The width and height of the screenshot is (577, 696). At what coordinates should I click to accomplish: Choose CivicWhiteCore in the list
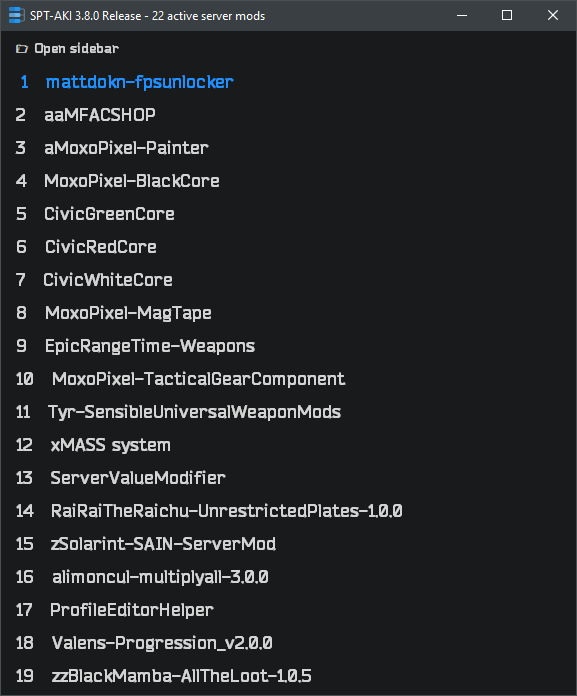[x=108, y=280]
